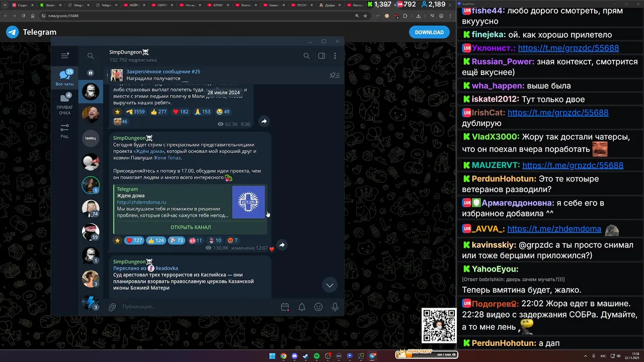
Task: Toggle the 182 heart reaction
Action: pyautogui.click(x=181, y=112)
